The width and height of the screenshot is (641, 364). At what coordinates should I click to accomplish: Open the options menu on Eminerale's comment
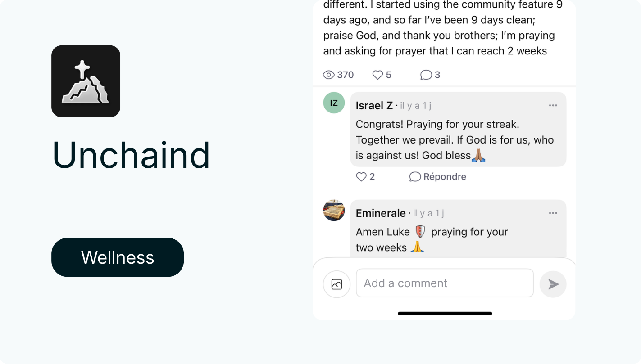tap(553, 213)
